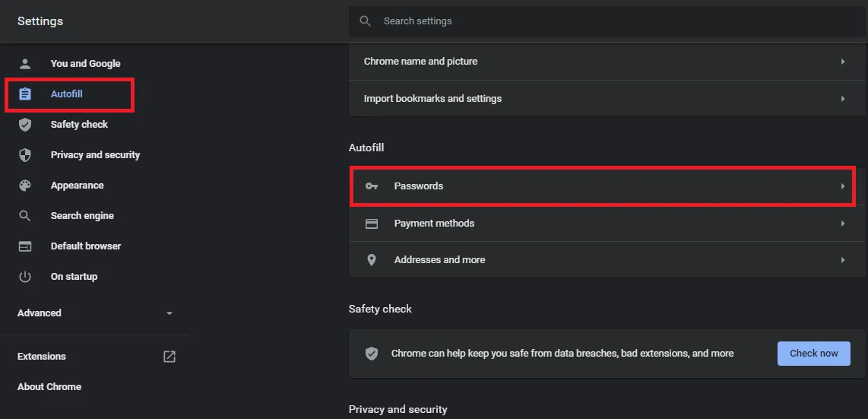This screenshot has height=419, width=868.
Task: Go to About Chrome page
Action: [x=49, y=387]
